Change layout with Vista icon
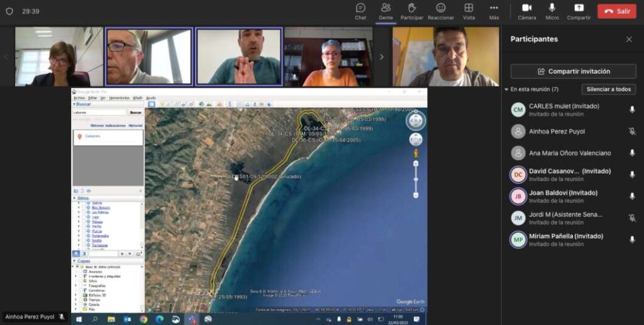 coord(469,11)
